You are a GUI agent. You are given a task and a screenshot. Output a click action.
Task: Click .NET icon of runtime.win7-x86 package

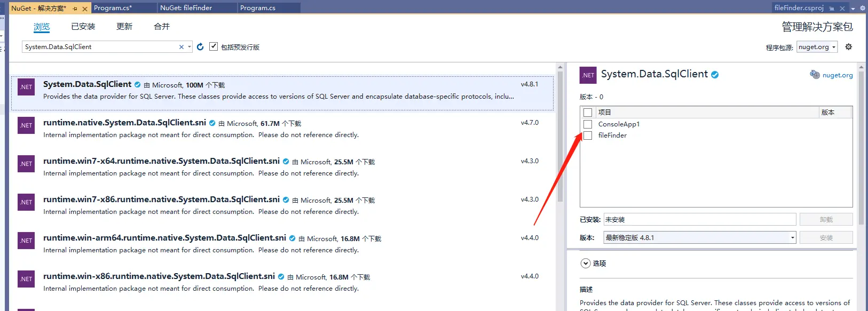(26, 202)
